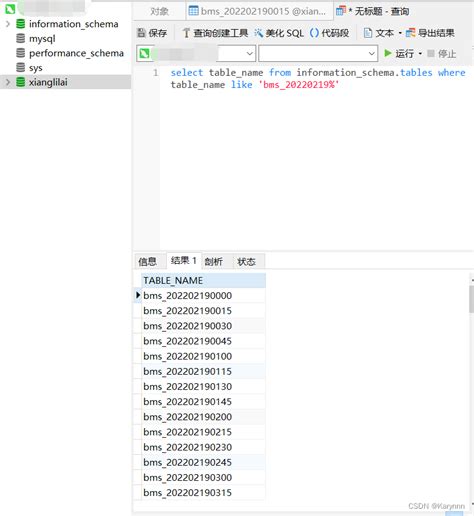Click the connection icon at top of tree
The width and height of the screenshot is (474, 516).
click(x=10, y=9)
